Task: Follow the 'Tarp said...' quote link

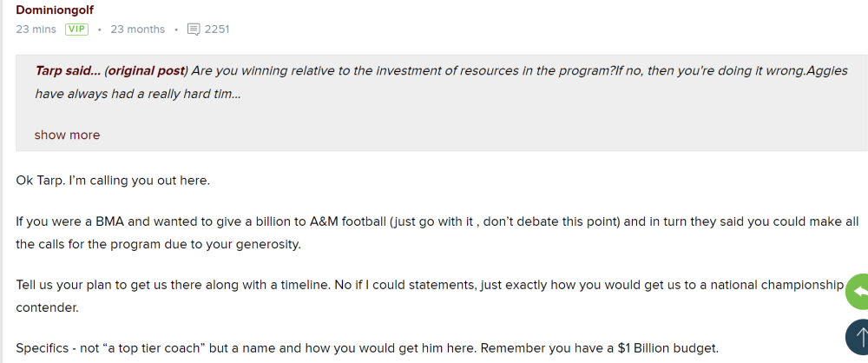Action: 68,71
